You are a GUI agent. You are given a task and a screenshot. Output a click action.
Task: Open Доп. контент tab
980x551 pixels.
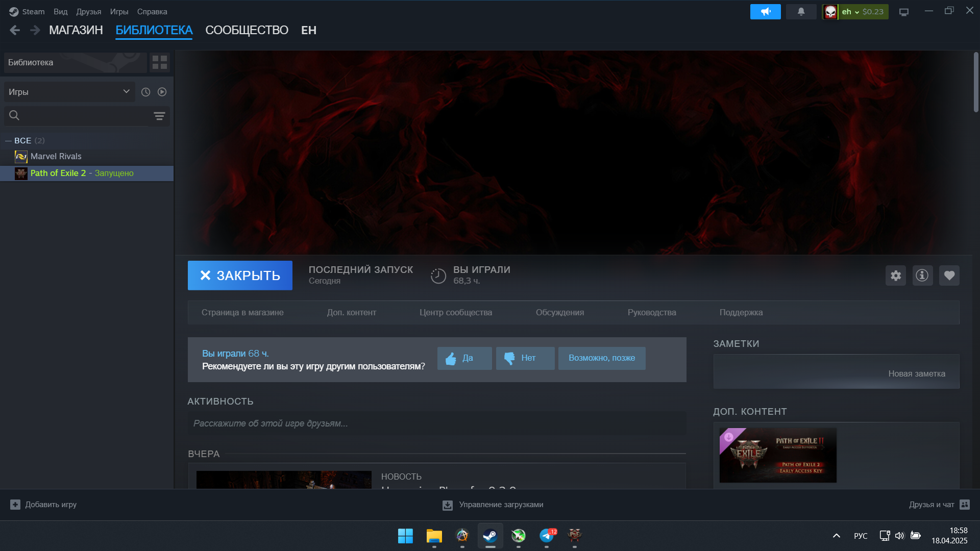(352, 313)
